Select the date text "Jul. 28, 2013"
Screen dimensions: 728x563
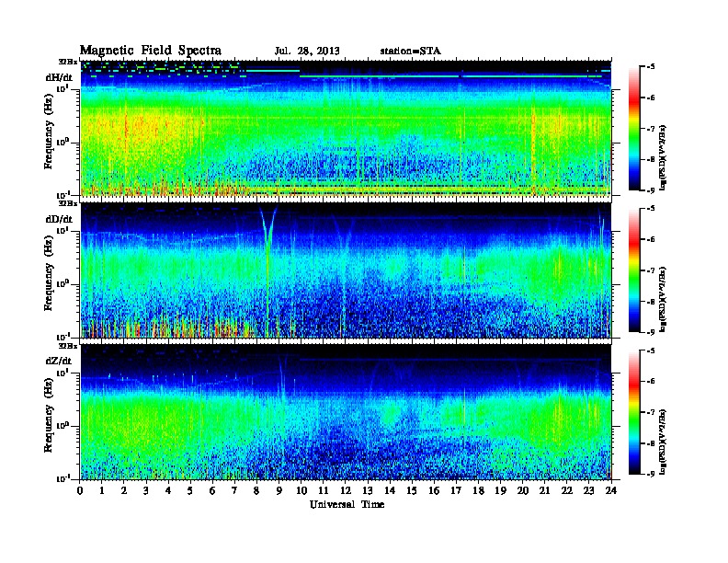pyautogui.click(x=307, y=52)
